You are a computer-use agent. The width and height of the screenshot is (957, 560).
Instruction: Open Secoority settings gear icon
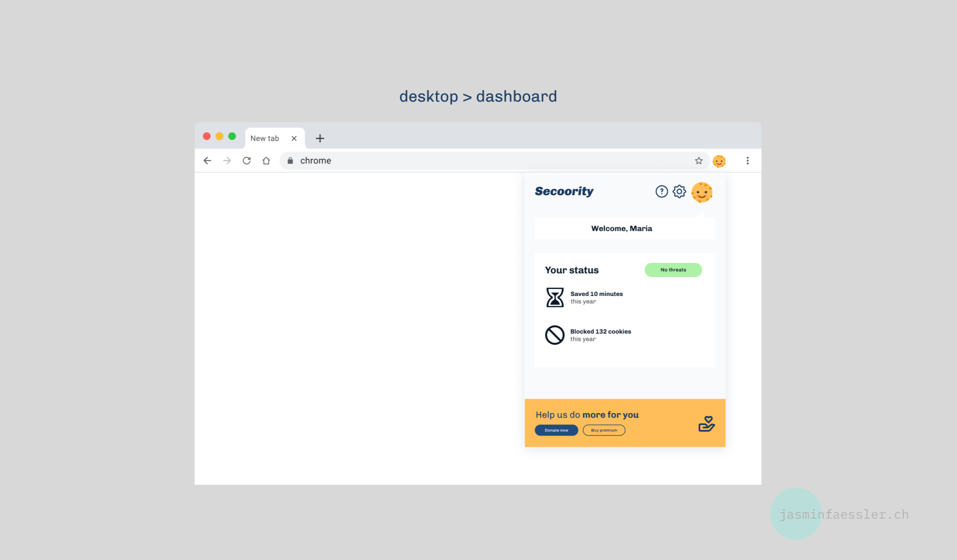(679, 192)
